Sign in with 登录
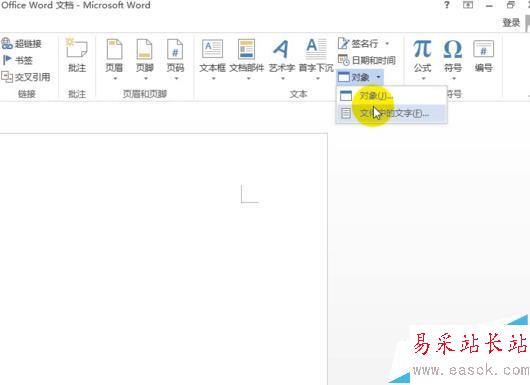This screenshot has height=385, width=530. [511, 23]
